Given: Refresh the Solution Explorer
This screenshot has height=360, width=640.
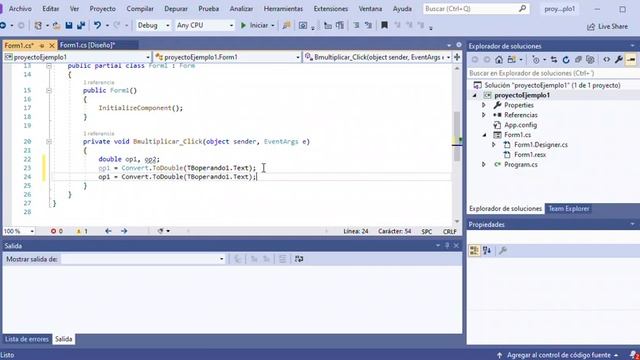Looking at the screenshot, I should tap(566, 60).
